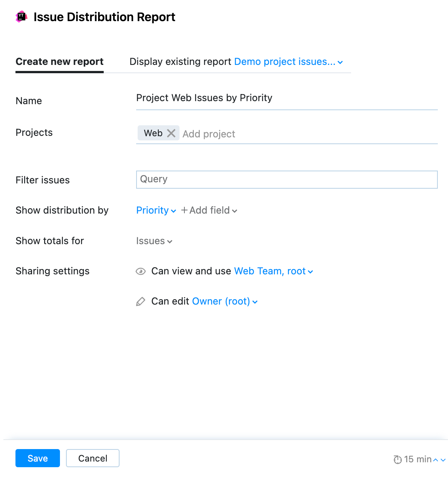Click the eye icon beside "Can view and use"

(x=140, y=271)
